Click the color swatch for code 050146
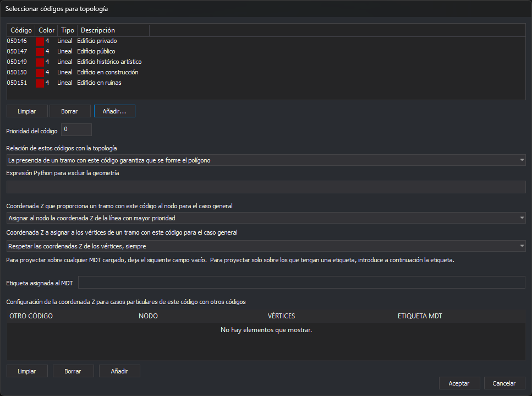532x396 pixels. [40, 41]
